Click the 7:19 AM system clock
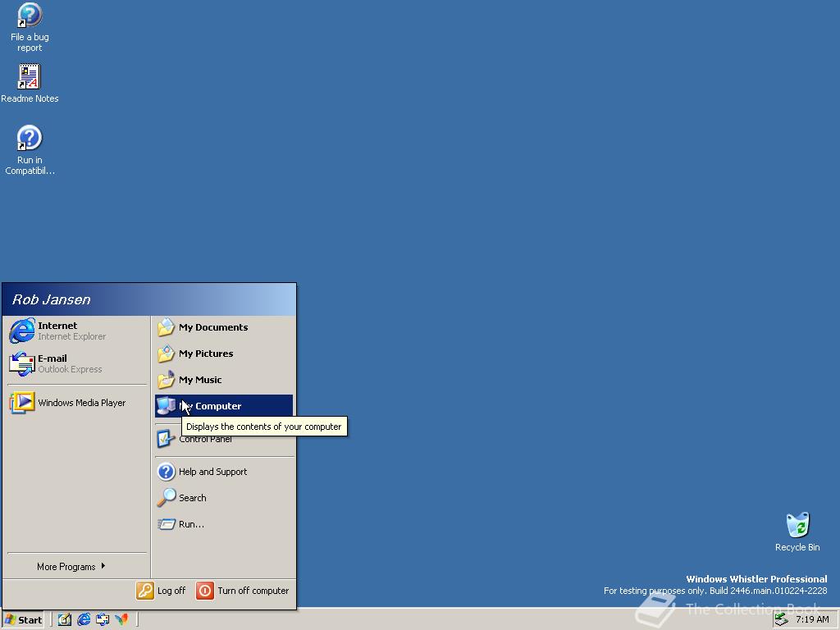This screenshot has width=840, height=630. [x=812, y=619]
